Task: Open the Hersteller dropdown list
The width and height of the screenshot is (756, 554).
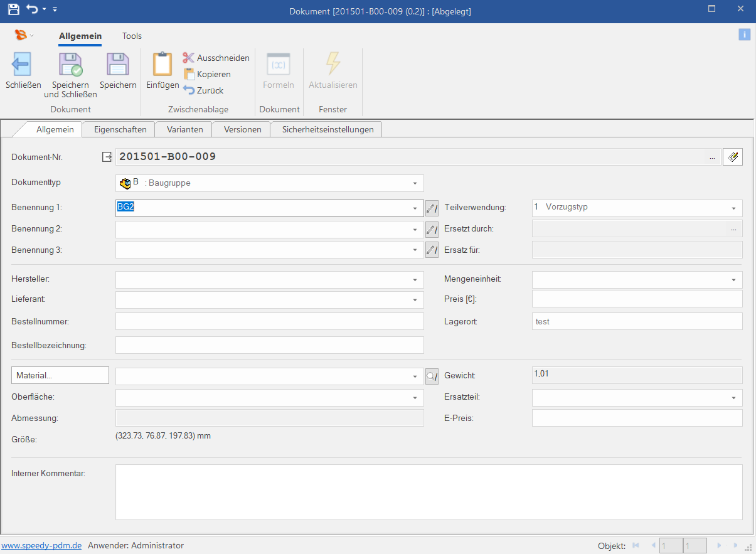Action: [415, 280]
